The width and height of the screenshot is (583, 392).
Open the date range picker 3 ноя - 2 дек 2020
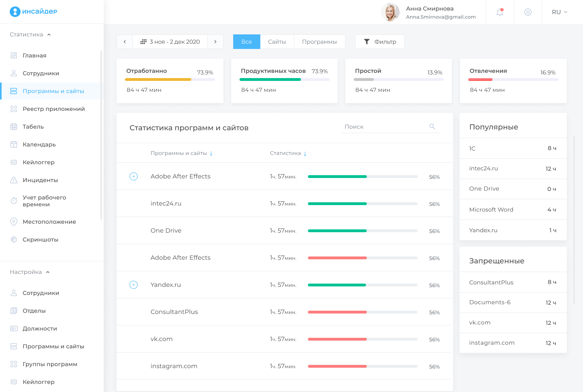170,42
